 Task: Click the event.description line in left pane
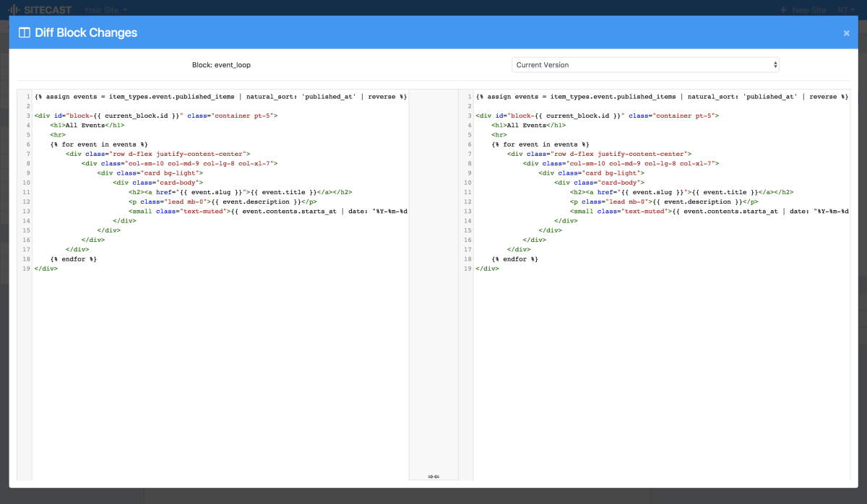pyautogui.click(x=222, y=201)
